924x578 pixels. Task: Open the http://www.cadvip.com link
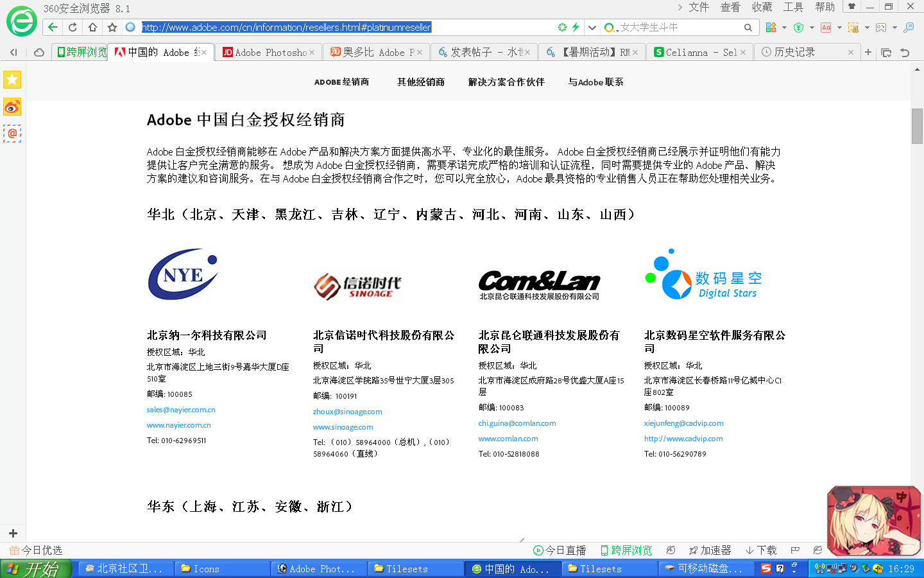coord(683,439)
